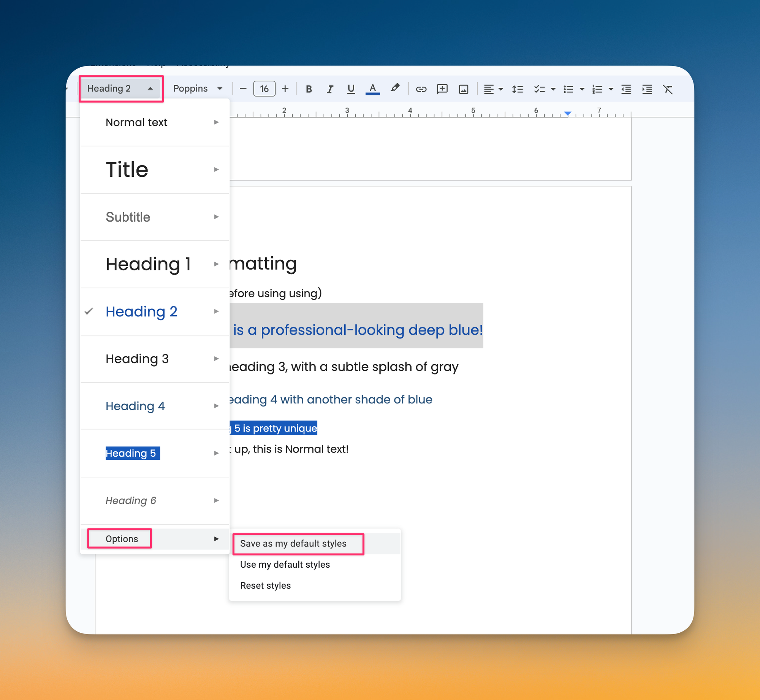Open the text color picker
The width and height of the screenshot is (760, 700).
(x=372, y=89)
